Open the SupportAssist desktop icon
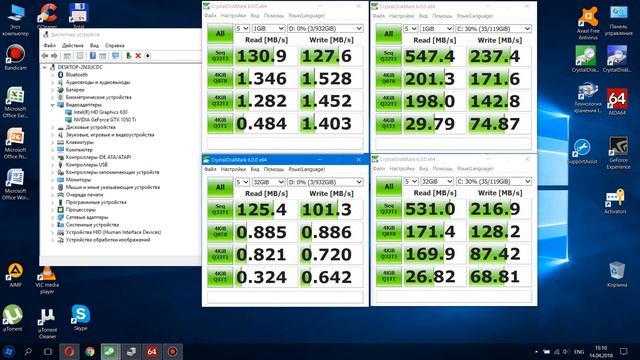Image resolution: width=640 pixels, height=360 pixels. coord(582,151)
